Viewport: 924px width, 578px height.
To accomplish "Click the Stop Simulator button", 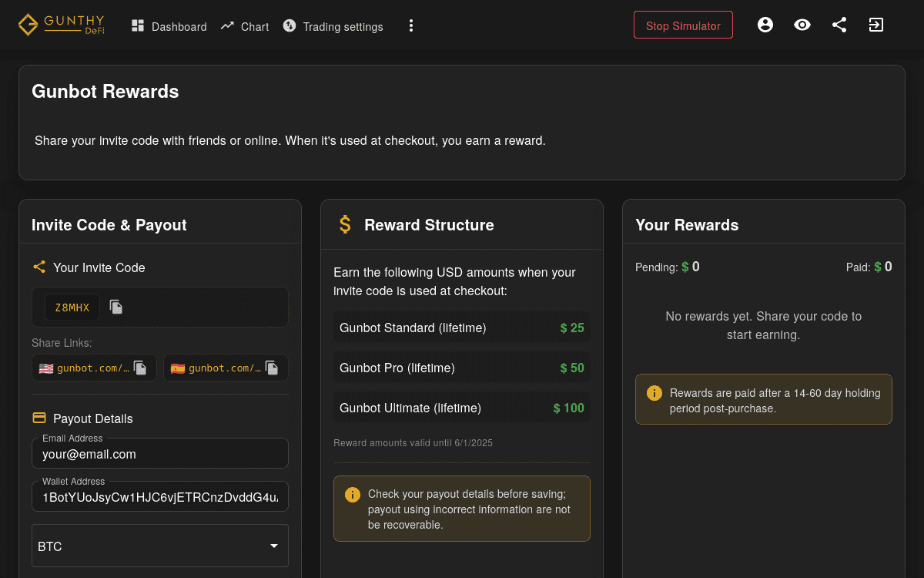I will pyautogui.click(x=682, y=24).
